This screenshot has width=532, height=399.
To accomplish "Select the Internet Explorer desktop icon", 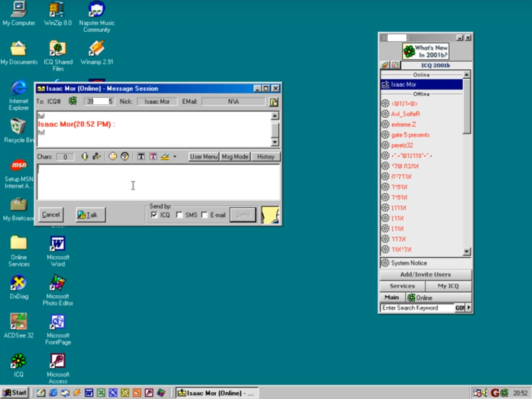I will [x=19, y=95].
